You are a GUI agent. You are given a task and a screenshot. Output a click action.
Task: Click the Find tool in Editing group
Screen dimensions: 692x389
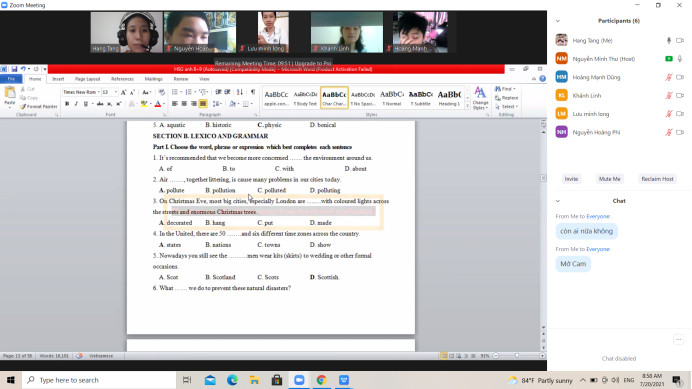505,89
